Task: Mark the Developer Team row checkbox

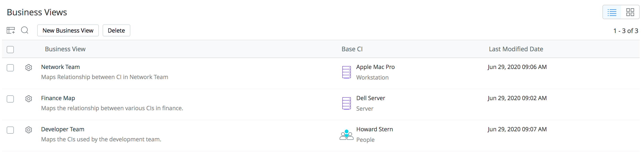Action: (x=10, y=130)
